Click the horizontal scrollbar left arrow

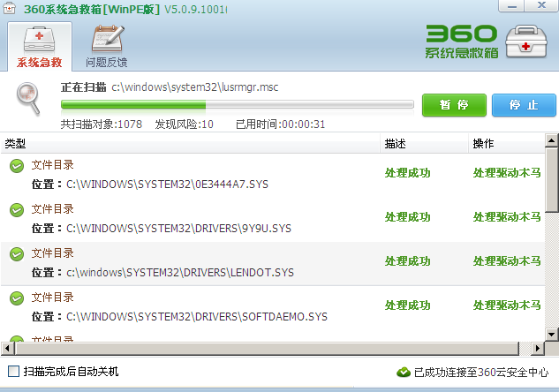point(7,348)
